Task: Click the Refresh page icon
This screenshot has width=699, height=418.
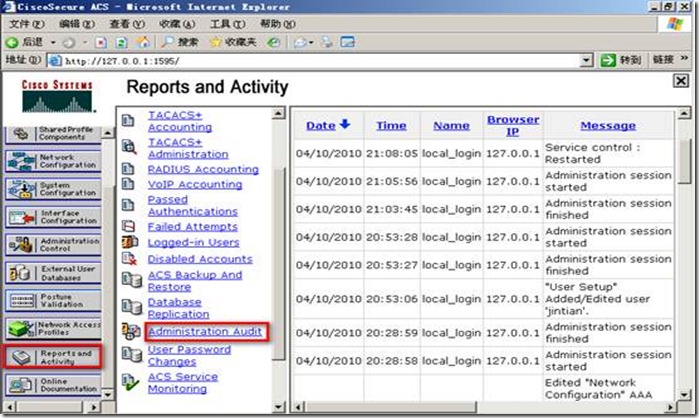Action: [x=121, y=42]
